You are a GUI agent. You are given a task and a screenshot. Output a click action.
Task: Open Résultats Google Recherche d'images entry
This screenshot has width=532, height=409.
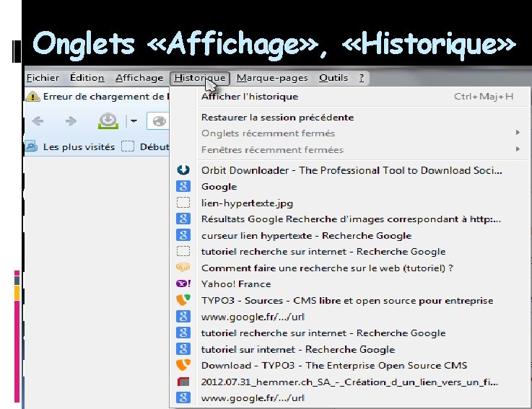pos(349,219)
